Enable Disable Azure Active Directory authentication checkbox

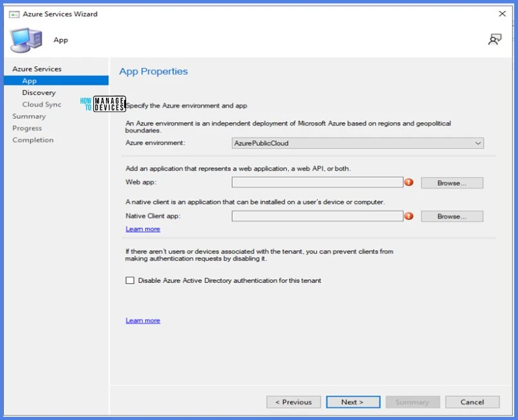pos(130,280)
